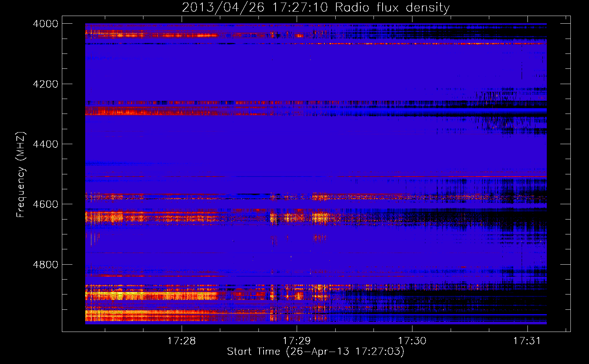Select the 4800 frequency tick label
The height and width of the screenshot is (364, 589).
tap(46, 265)
